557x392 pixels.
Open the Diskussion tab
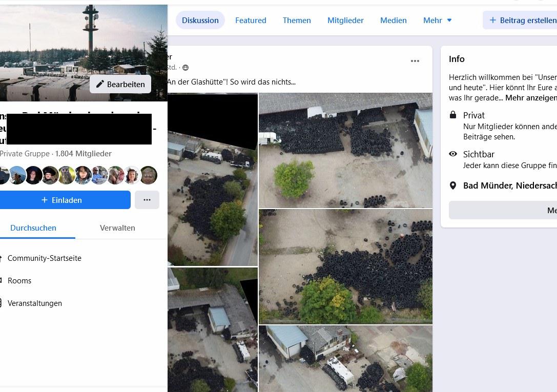(200, 20)
